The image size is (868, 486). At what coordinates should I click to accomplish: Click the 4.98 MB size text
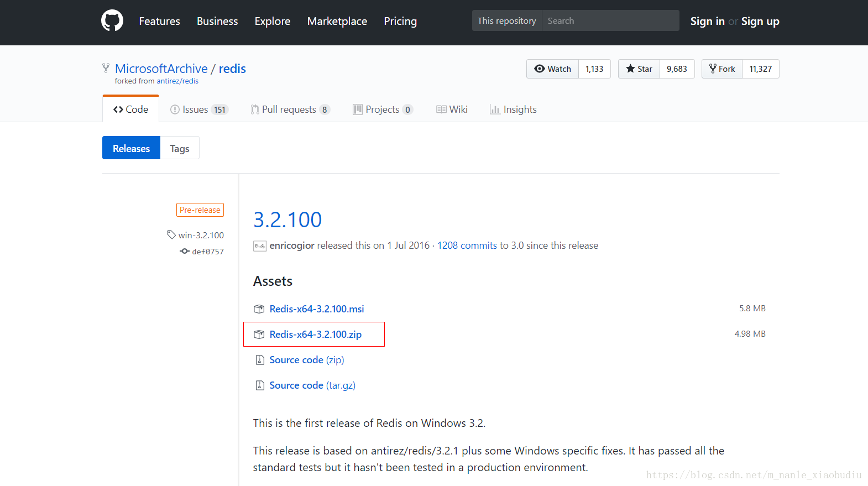pyautogui.click(x=750, y=334)
